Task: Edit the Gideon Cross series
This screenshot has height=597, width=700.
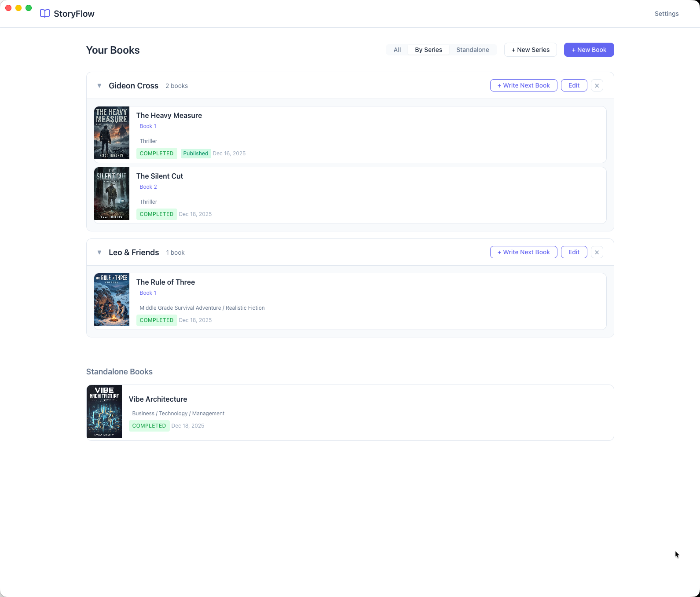Action: tap(574, 85)
